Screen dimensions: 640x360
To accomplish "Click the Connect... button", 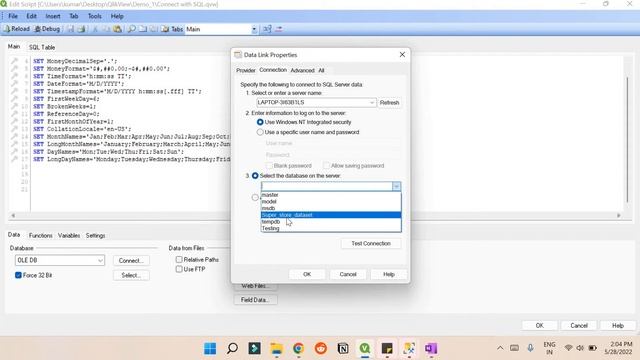I will pyautogui.click(x=131, y=260).
